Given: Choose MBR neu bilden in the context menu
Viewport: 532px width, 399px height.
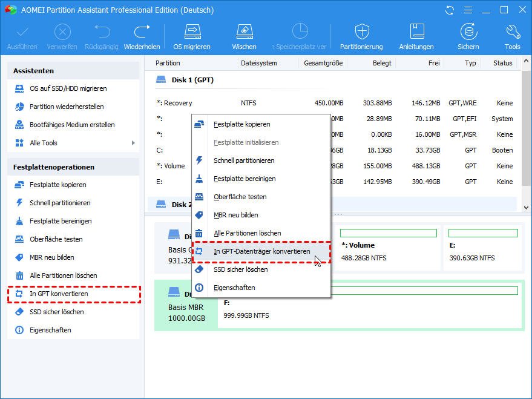Looking at the screenshot, I should pos(261,215).
